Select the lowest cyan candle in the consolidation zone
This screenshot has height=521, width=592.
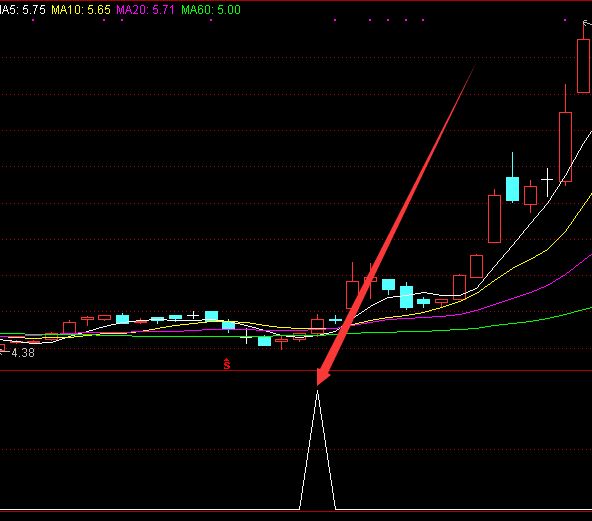click(x=264, y=341)
